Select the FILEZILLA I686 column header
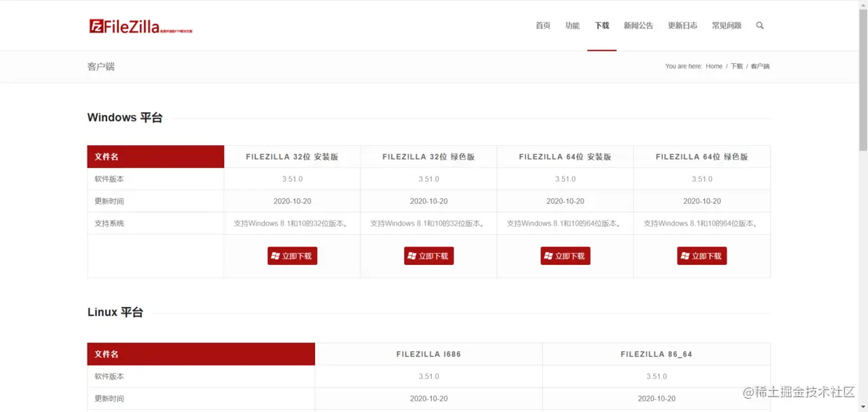 pos(428,354)
